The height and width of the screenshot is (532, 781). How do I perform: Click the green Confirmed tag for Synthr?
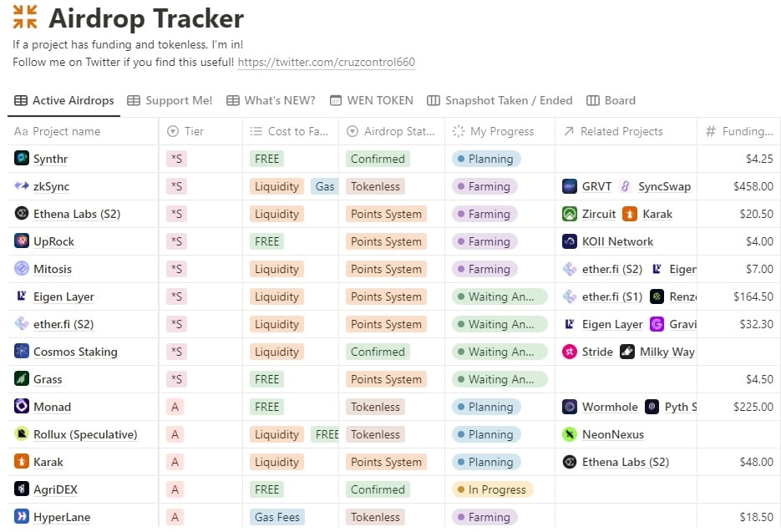coord(378,159)
